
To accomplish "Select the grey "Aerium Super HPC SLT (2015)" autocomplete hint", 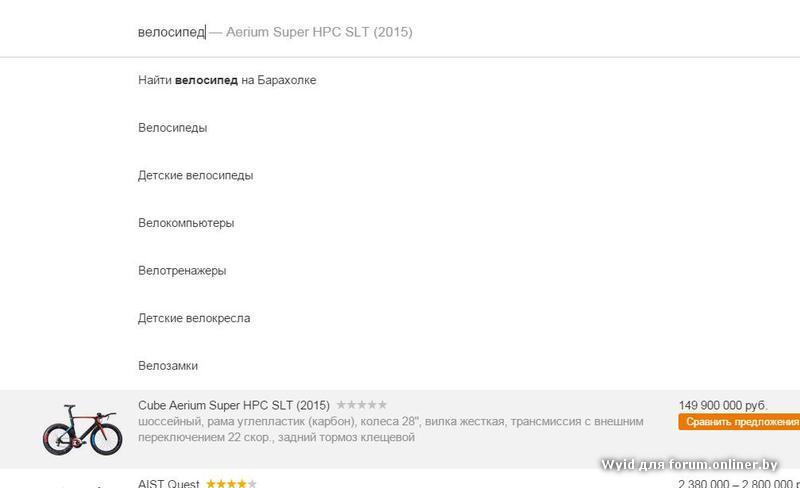I will click(319, 32).
